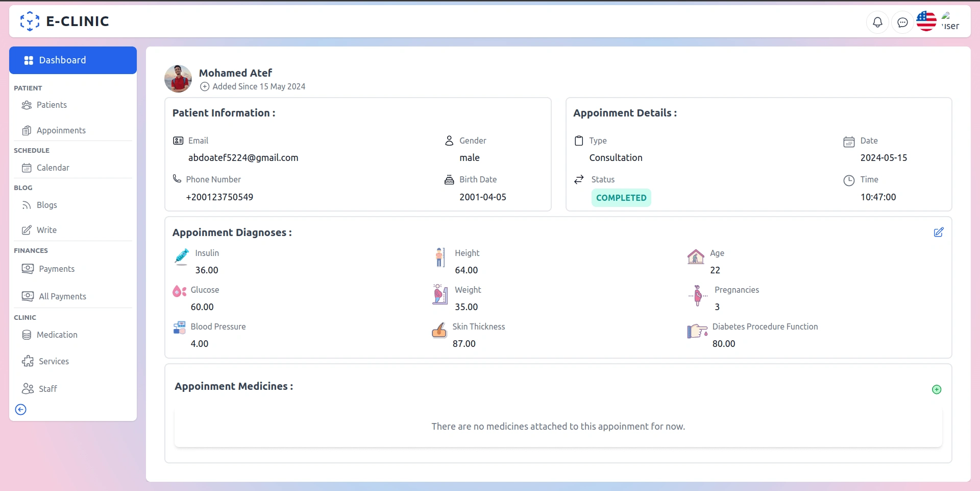Open the notifications bell icon

[877, 22]
